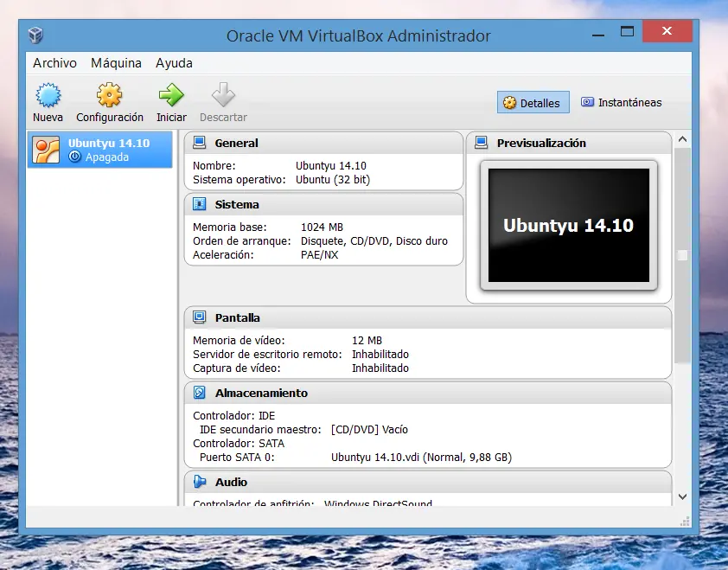Click the window title text
The width and height of the screenshot is (728, 570).
tap(359, 35)
